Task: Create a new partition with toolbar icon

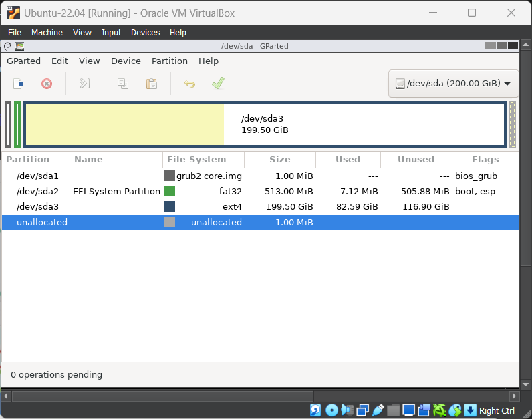Action: point(18,83)
